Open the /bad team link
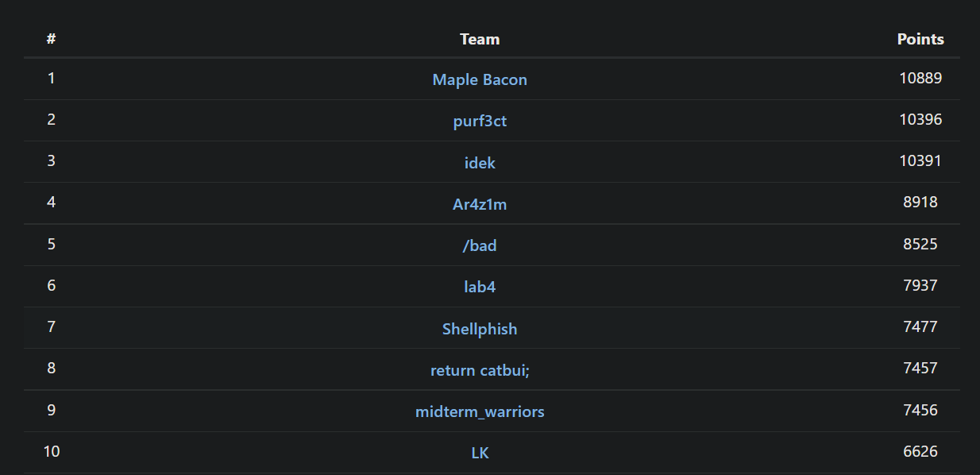 [x=480, y=245]
